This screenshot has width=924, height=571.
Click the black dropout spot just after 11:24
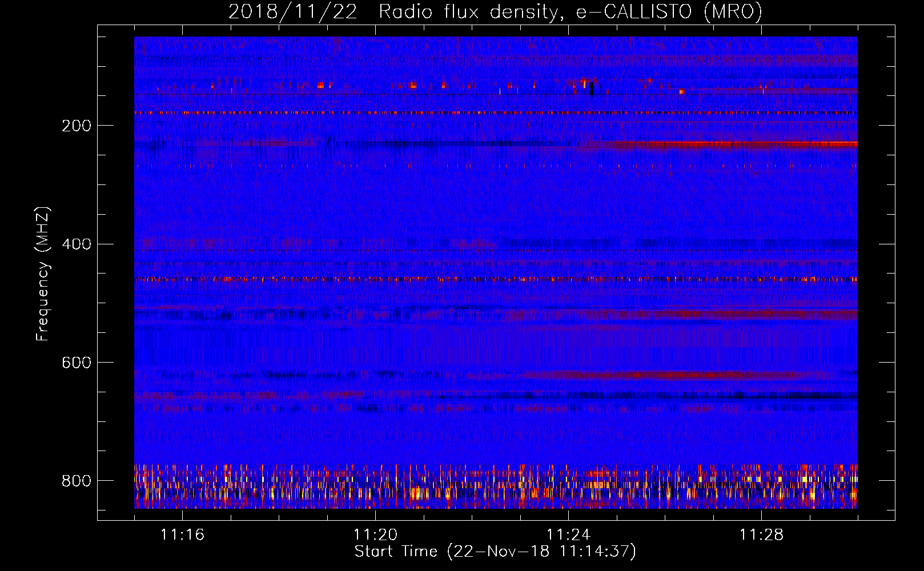point(592,89)
